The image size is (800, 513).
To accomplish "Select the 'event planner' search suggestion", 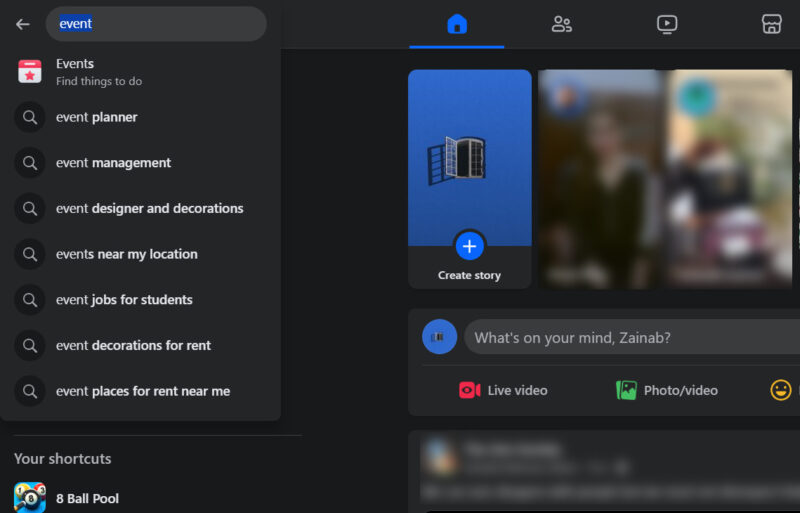I will (x=97, y=117).
